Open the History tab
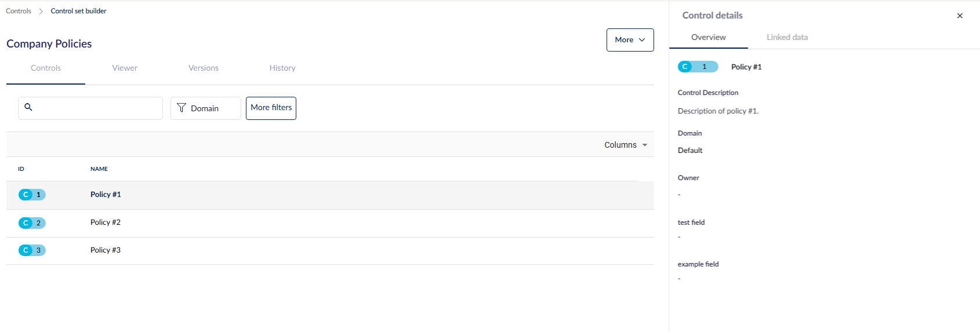 282,68
